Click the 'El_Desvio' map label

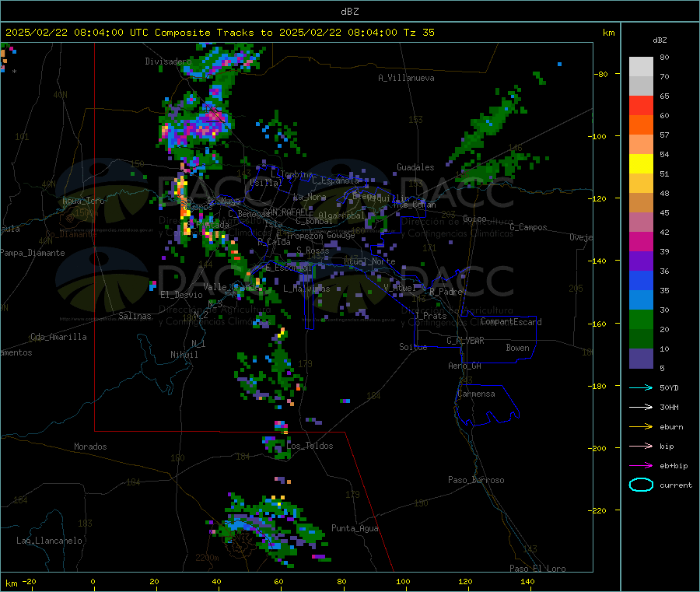click(x=181, y=295)
